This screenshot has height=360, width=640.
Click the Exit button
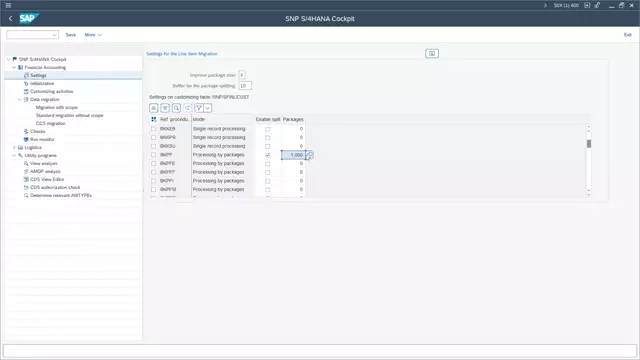click(x=627, y=35)
